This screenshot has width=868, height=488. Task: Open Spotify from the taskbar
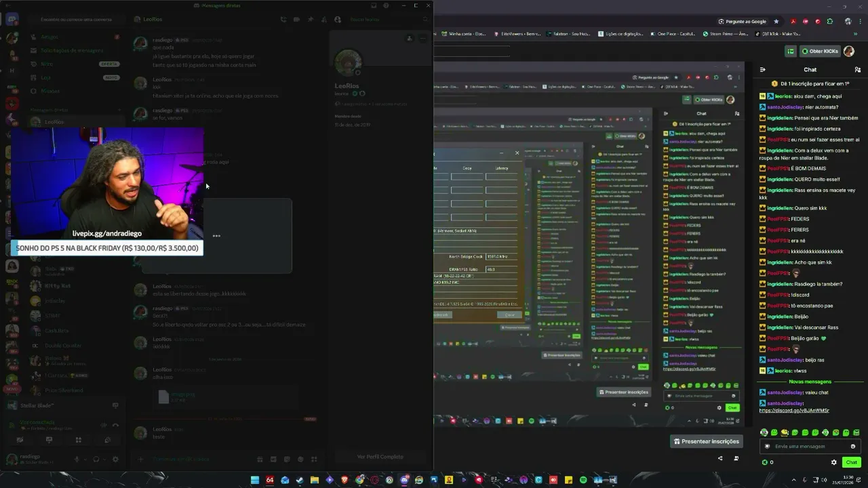pos(583,480)
